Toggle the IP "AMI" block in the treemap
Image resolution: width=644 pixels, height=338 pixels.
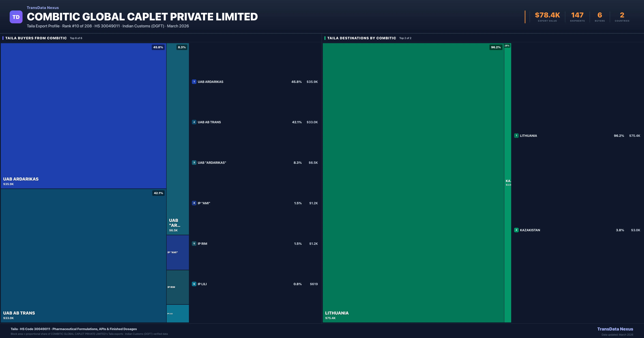[x=178, y=253]
